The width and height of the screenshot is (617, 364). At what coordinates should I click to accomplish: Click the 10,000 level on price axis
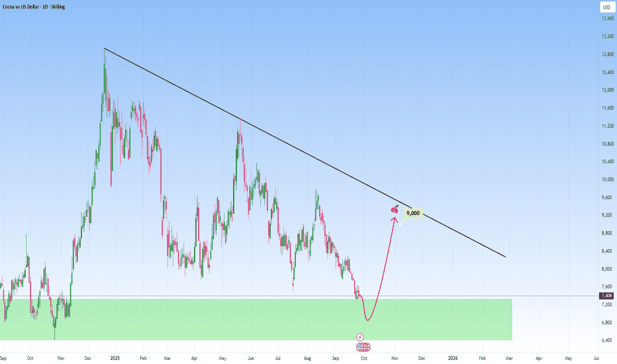pyautogui.click(x=606, y=179)
